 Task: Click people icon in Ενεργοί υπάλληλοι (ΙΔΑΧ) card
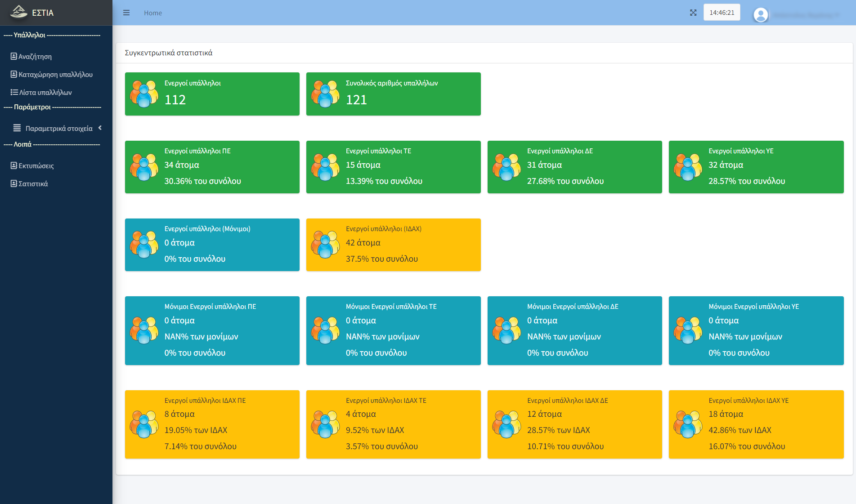[x=325, y=245]
